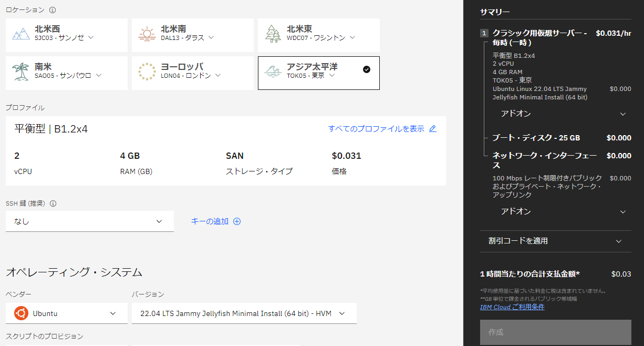
Task: Select the 北米南 region card
Action: (193, 35)
